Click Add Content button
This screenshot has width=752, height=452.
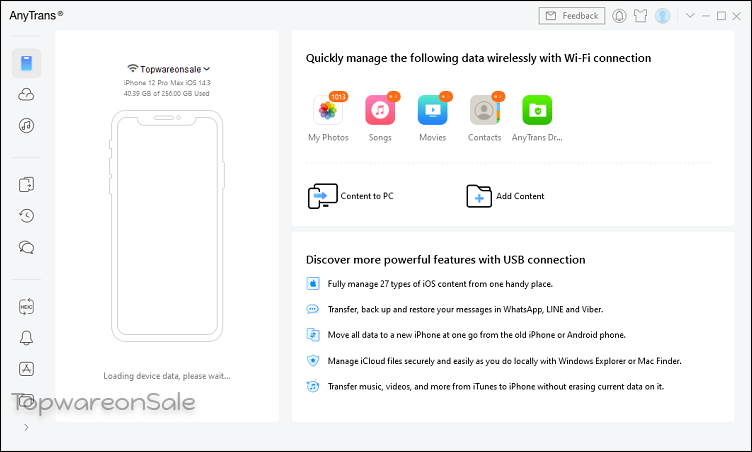coord(505,196)
